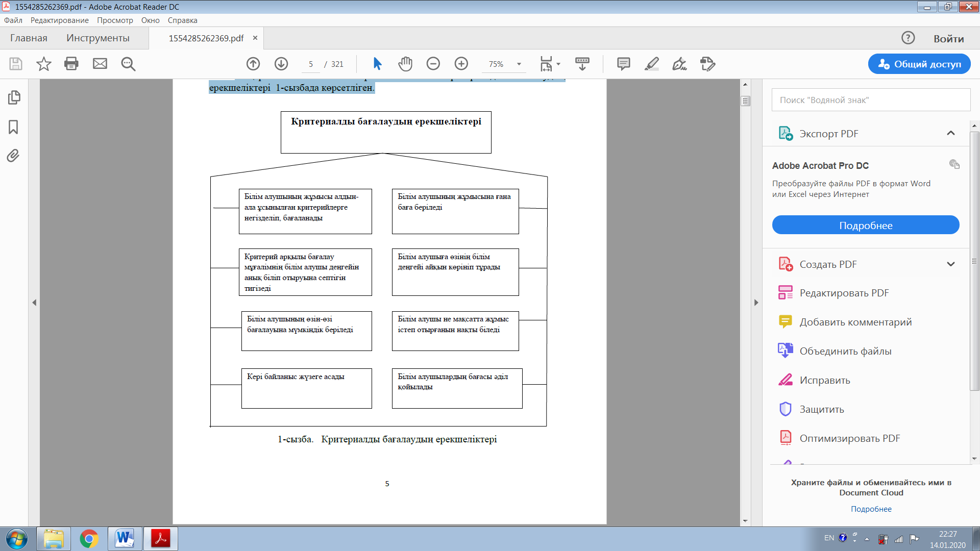Show the left navigation pane
This screenshot has width=980, height=551.
[34, 303]
